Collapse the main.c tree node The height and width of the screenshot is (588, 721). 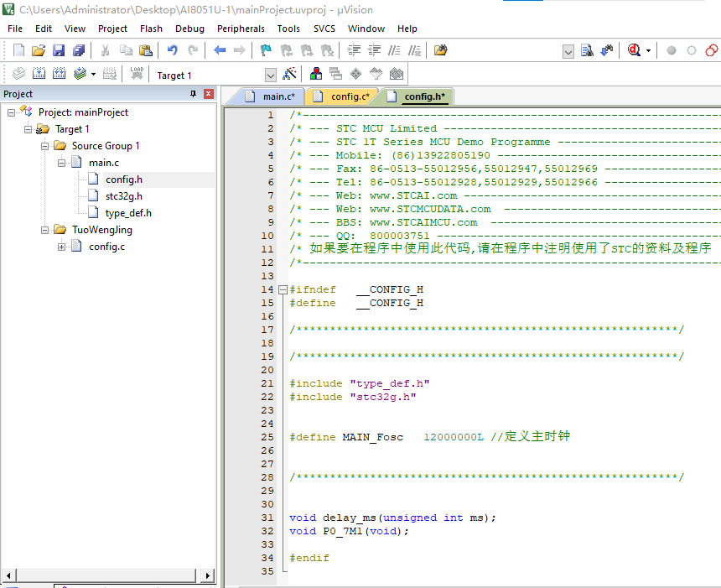61,163
